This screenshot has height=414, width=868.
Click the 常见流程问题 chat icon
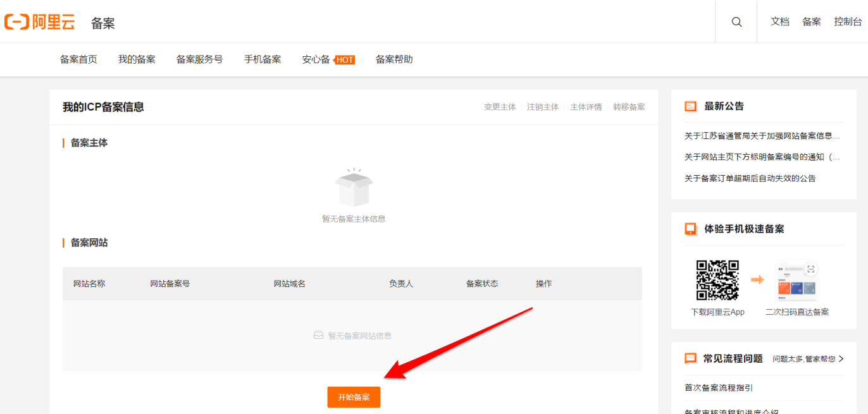point(690,358)
